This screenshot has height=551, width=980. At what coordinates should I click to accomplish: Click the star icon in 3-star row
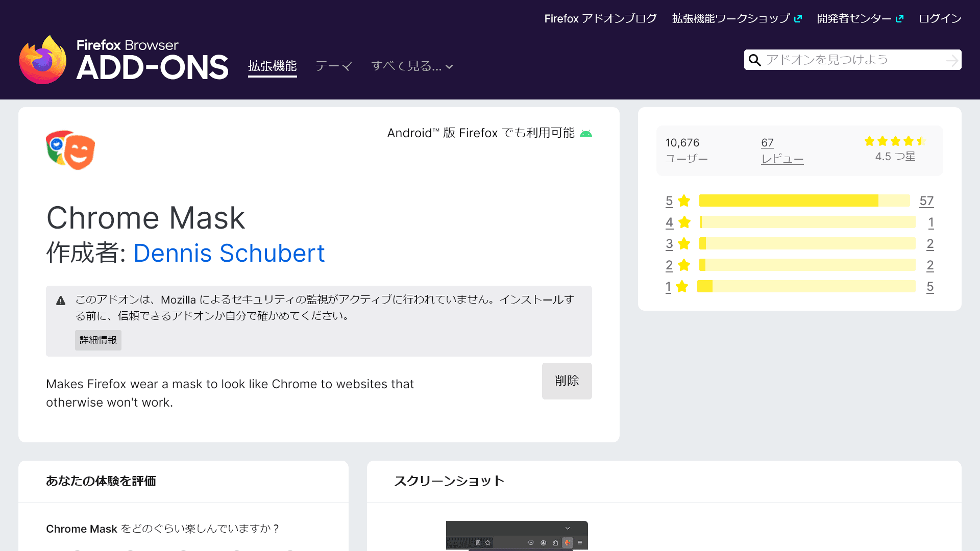coord(684,244)
